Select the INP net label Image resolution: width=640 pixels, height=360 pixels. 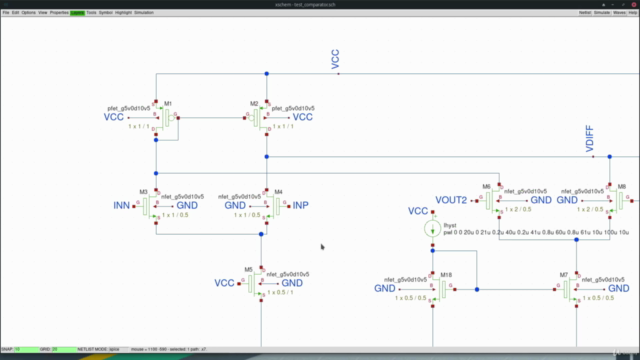tap(300, 205)
